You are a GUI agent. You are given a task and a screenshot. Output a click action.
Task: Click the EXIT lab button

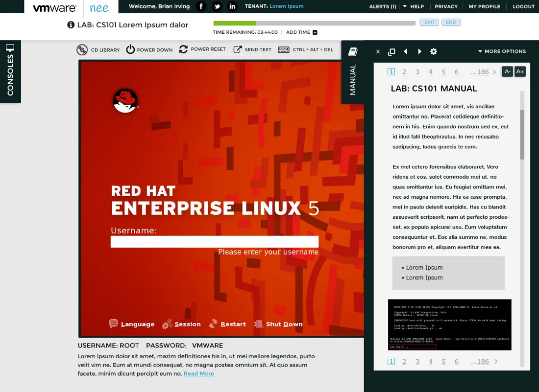click(429, 23)
